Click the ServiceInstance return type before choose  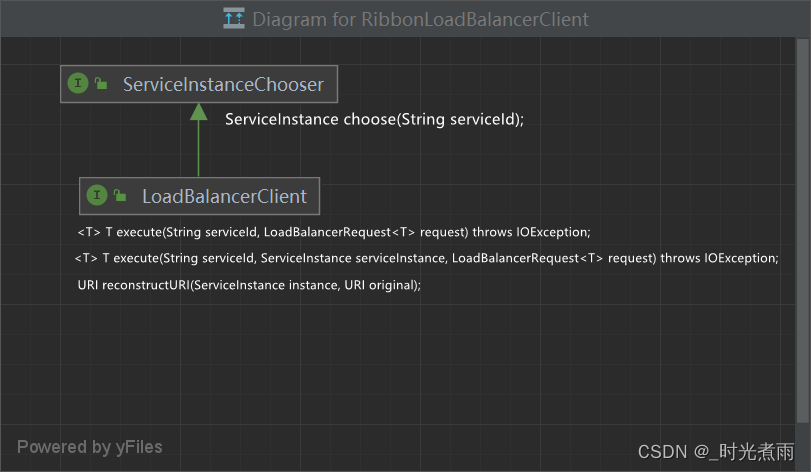coord(281,119)
